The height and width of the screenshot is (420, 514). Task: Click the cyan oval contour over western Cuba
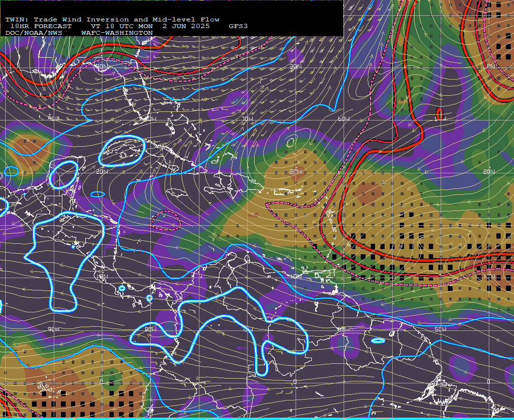tap(122, 151)
